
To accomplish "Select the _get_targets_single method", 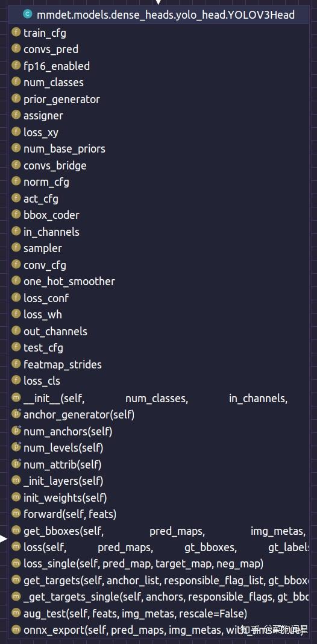I will 158,596.
